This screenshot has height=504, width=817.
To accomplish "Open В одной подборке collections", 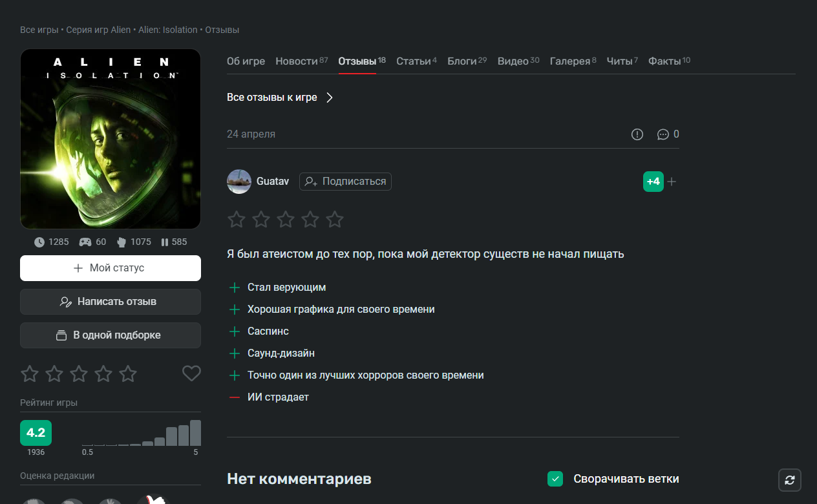I will 111,335.
